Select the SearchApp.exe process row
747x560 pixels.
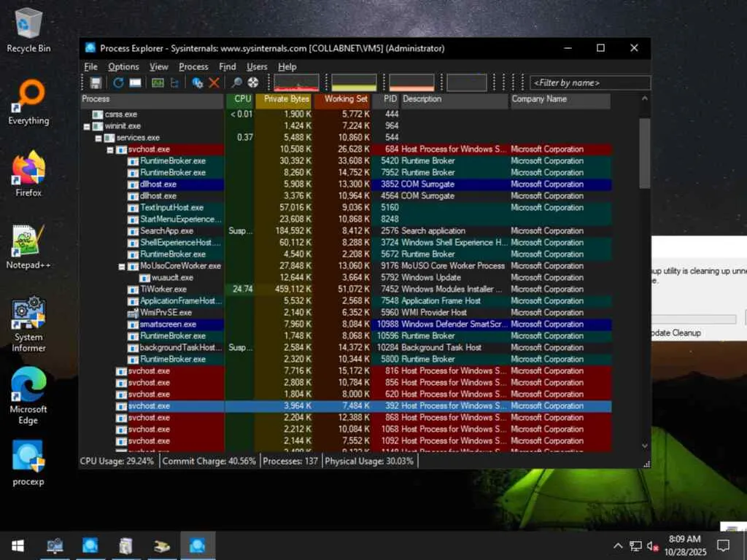(345, 231)
